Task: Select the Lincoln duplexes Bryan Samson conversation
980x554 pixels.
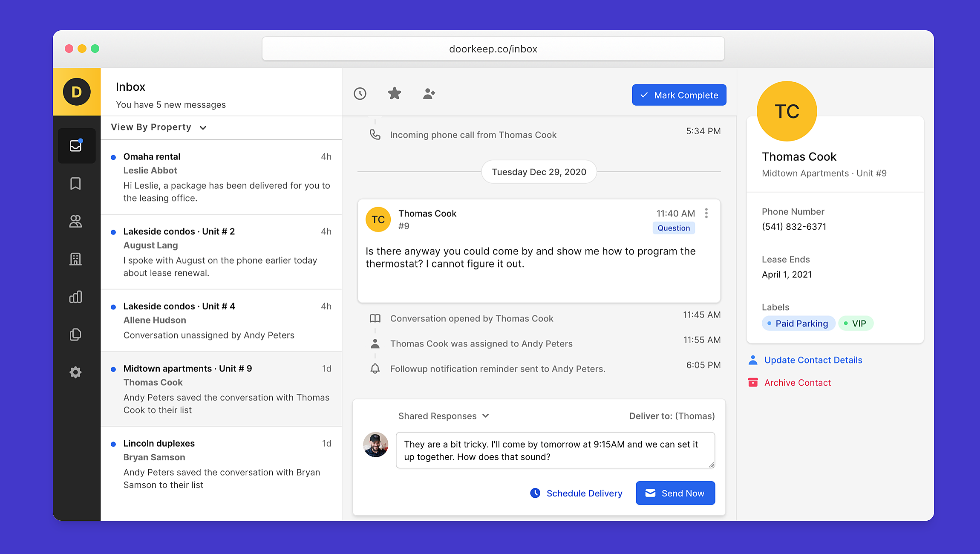Action: tap(221, 464)
